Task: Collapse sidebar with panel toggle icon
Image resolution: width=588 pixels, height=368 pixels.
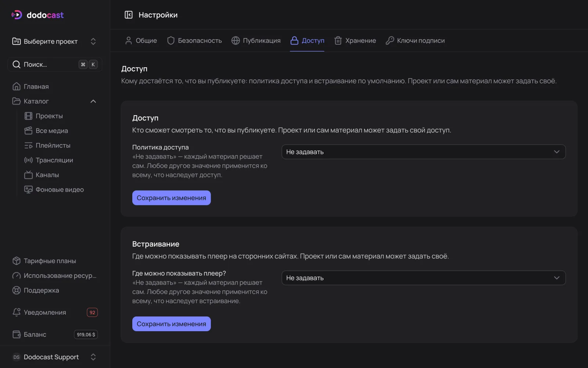Action: (129, 15)
